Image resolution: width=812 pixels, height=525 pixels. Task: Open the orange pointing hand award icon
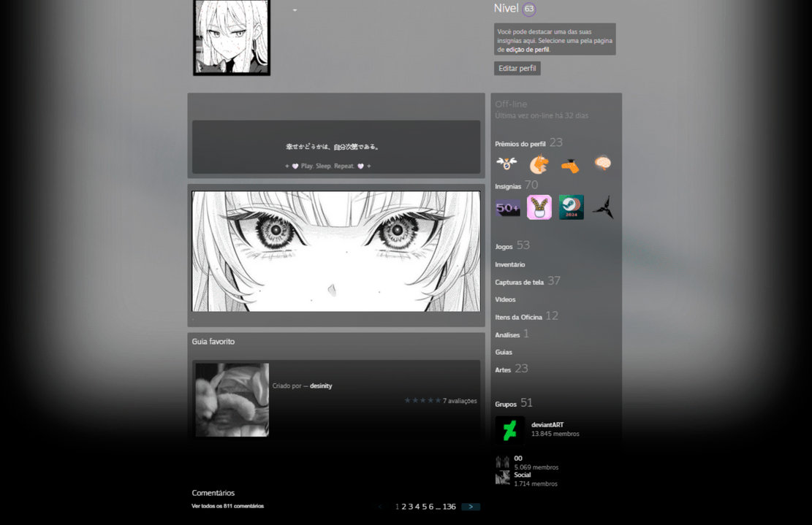pos(570,166)
